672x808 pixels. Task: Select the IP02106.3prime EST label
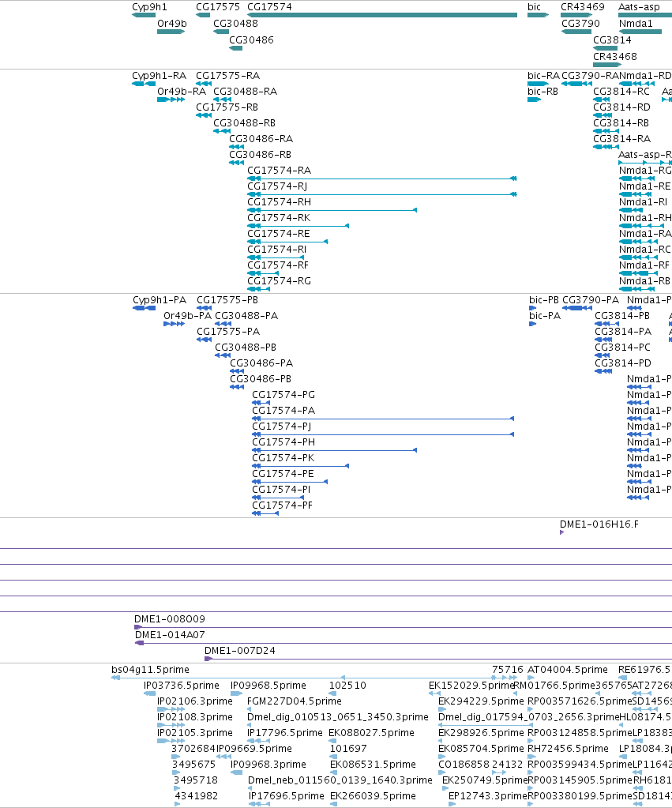pos(195,701)
